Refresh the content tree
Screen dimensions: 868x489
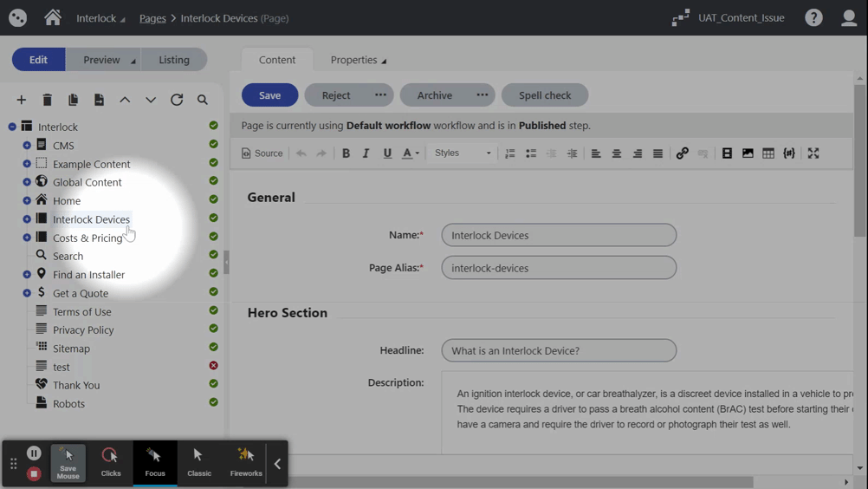click(177, 100)
